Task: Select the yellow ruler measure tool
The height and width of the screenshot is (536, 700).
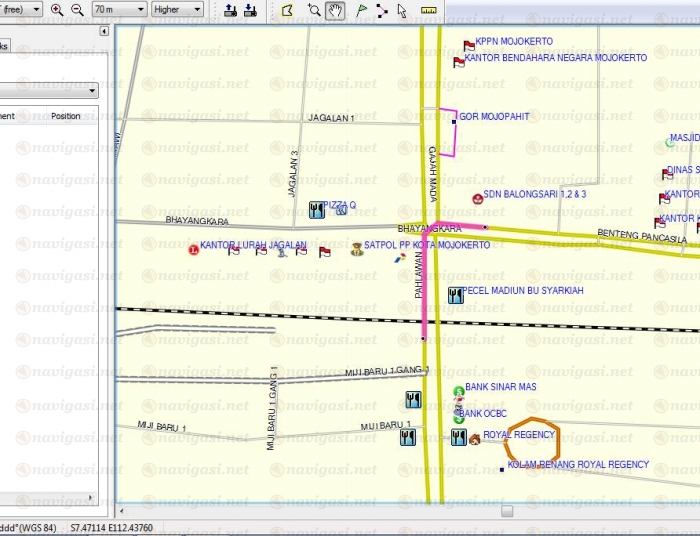Action: (x=430, y=9)
